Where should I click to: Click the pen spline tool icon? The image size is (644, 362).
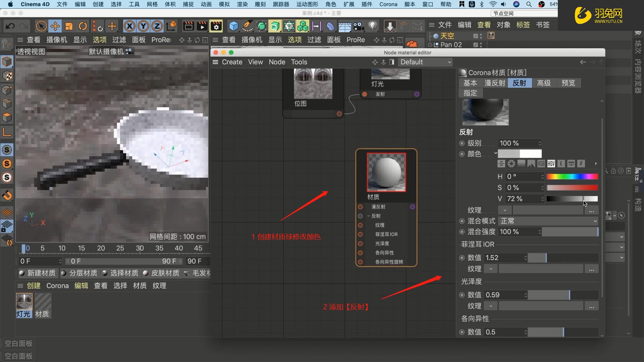(x=248, y=26)
